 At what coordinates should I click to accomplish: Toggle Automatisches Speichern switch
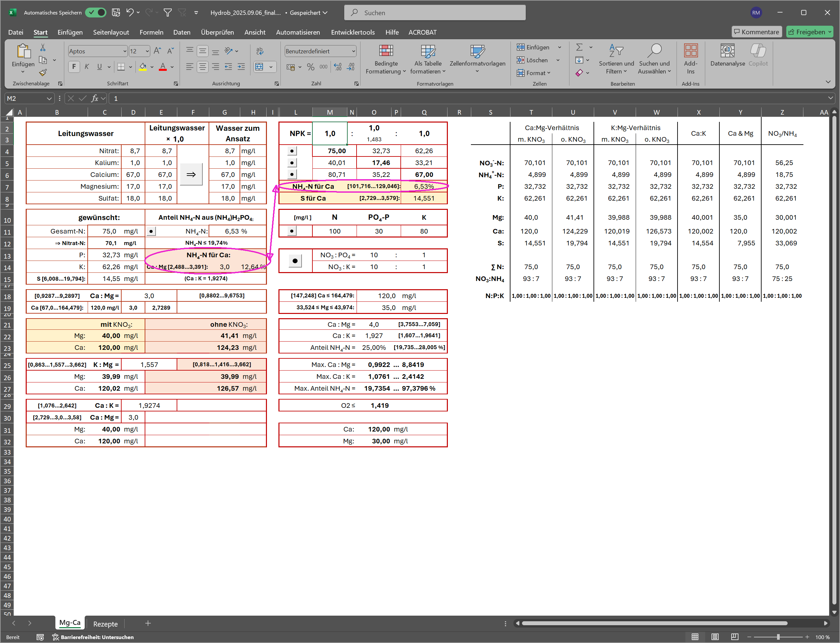pos(96,13)
